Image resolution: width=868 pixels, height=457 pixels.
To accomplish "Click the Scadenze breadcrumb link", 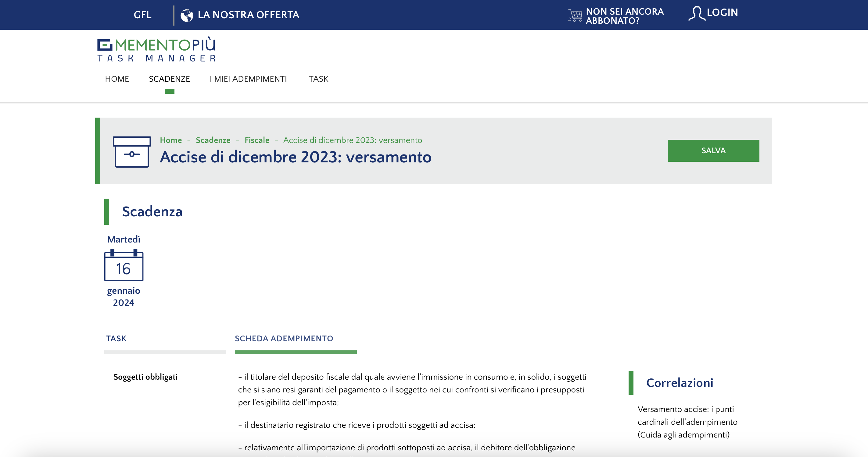I will tap(213, 140).
